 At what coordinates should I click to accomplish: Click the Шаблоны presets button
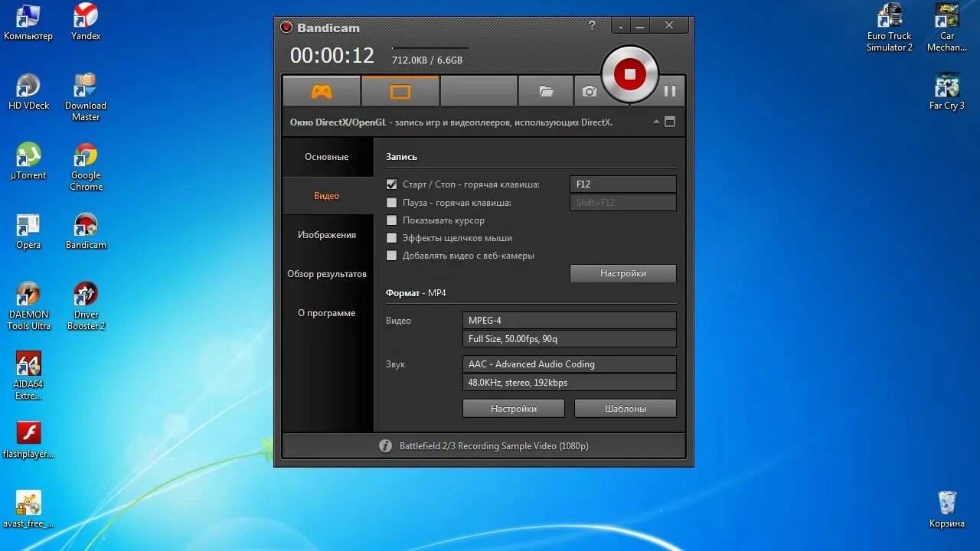click(x=626, y=409)
